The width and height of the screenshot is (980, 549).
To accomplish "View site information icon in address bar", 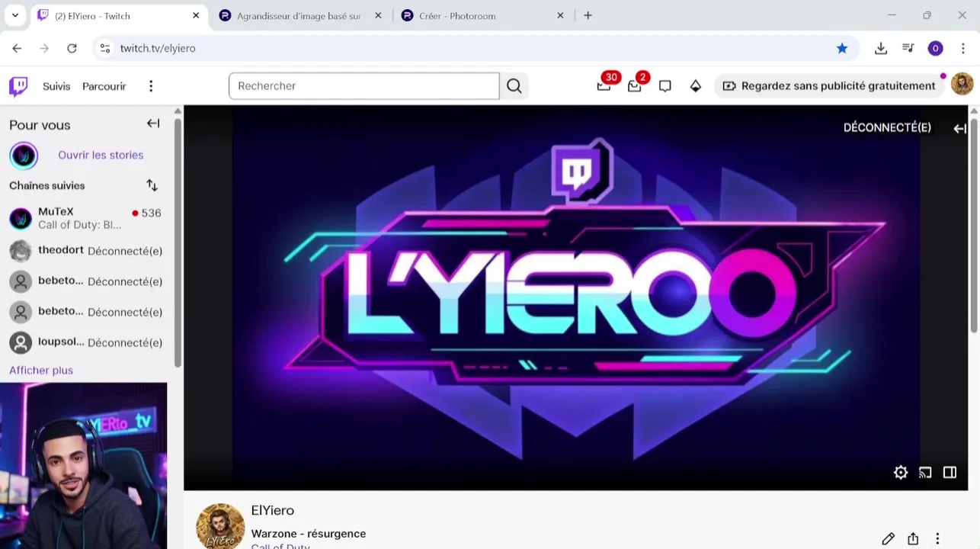I will 105,48.
